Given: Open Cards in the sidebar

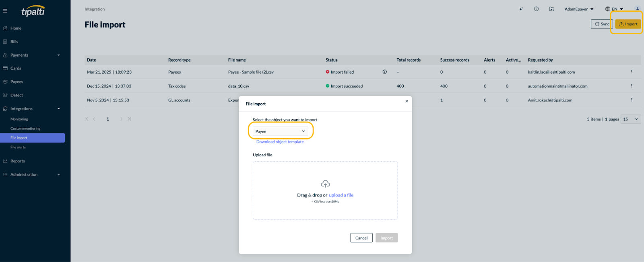Looking at the screenshot, I should [x=16, y=68].
